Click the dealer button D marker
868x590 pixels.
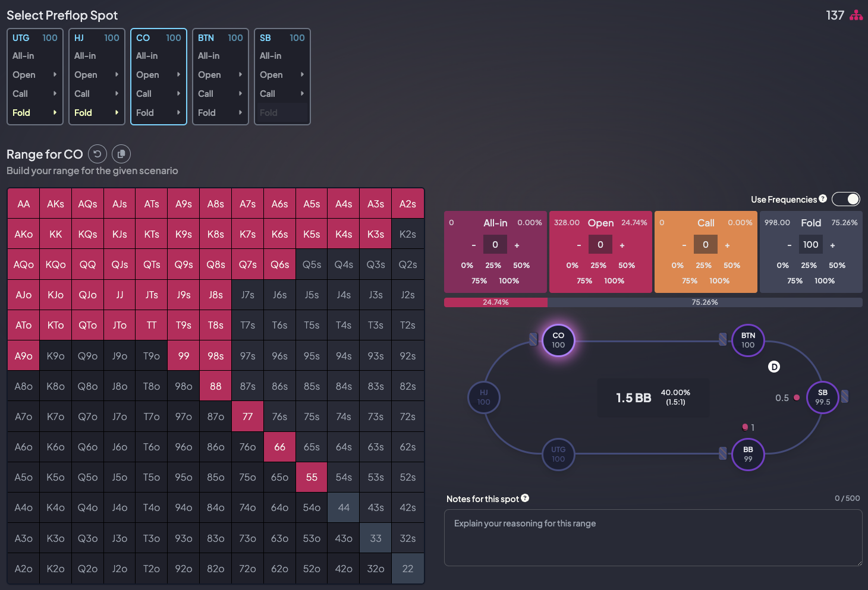pos(774,367)
